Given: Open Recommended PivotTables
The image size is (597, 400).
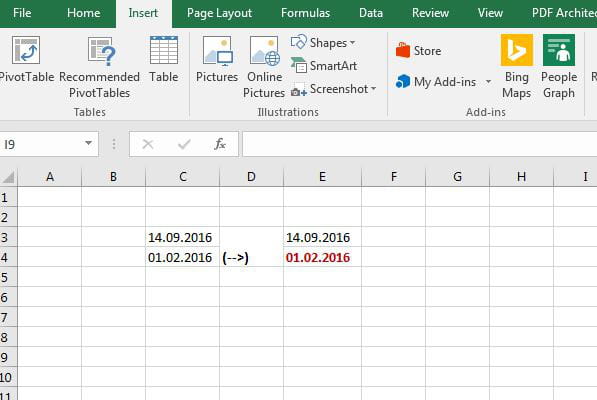Looking at the screenshot, I should pyautogui.click(x=99, y=67).
